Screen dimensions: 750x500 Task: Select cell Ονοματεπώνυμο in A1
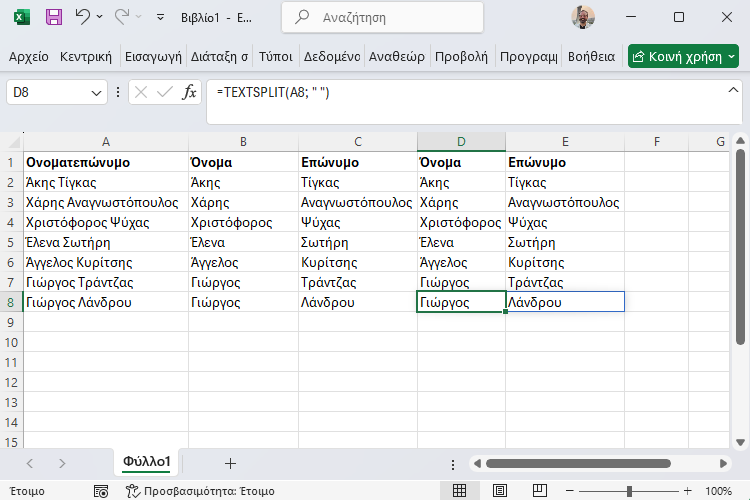pos(106,162)
